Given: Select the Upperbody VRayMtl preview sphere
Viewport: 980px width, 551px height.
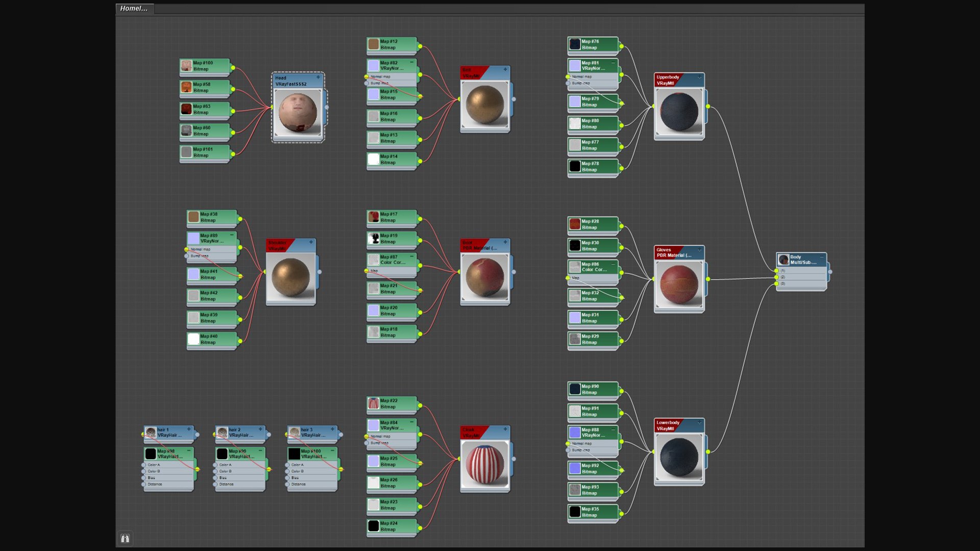Looking at the screenshot, I should (679, 112).
